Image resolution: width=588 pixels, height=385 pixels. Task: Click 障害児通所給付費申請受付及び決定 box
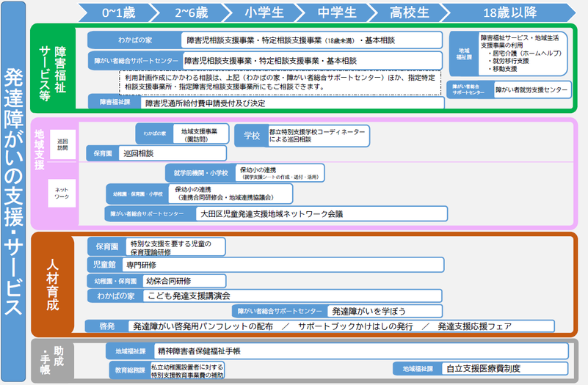292,103
